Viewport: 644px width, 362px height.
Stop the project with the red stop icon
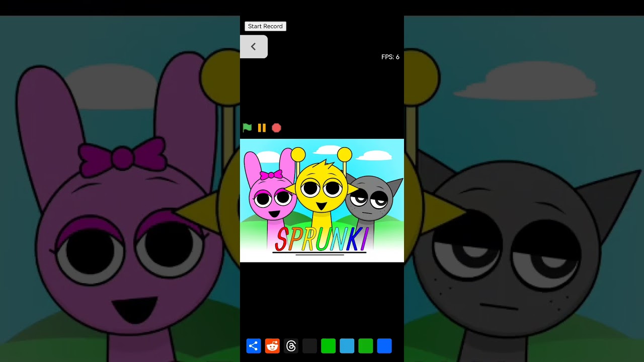276,128
